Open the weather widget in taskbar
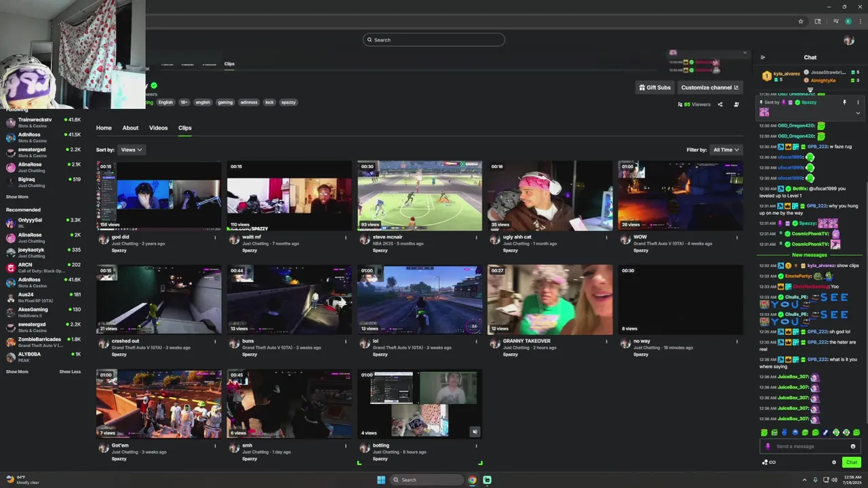 pos(23,480)
